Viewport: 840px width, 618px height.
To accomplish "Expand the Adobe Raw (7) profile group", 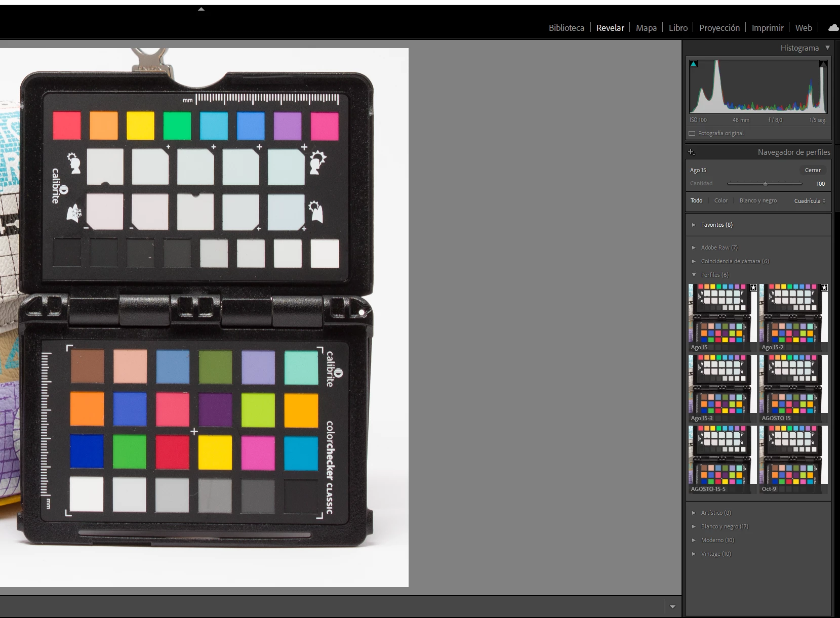I will pyautogui.click(x=694, y=248).
